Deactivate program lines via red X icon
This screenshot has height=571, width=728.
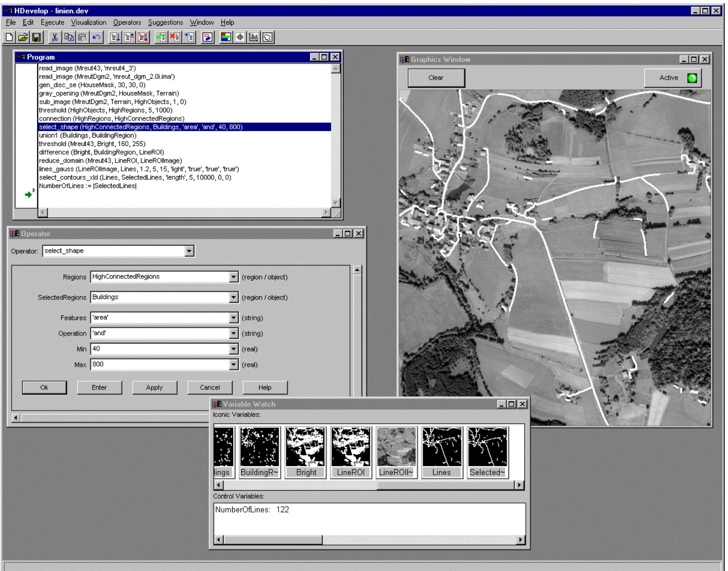pyautogui.click(x=175, y=38)
